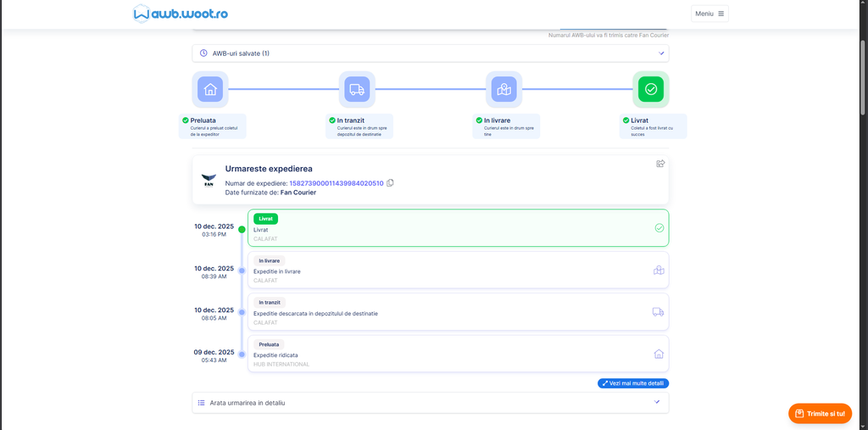Expand the AWB-uri salvate (1) dropdown
Image resolution: width=868 pixels, height=430 pixels.
coord(430,53)
